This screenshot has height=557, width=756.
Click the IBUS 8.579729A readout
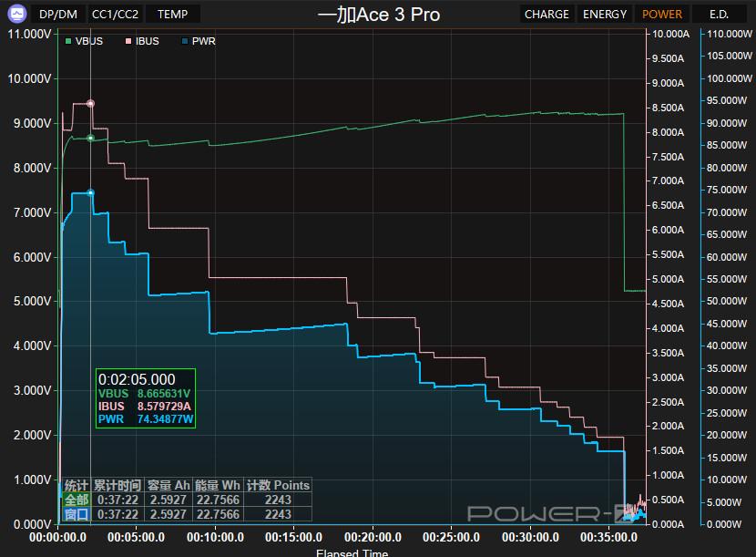pos(144,407)
